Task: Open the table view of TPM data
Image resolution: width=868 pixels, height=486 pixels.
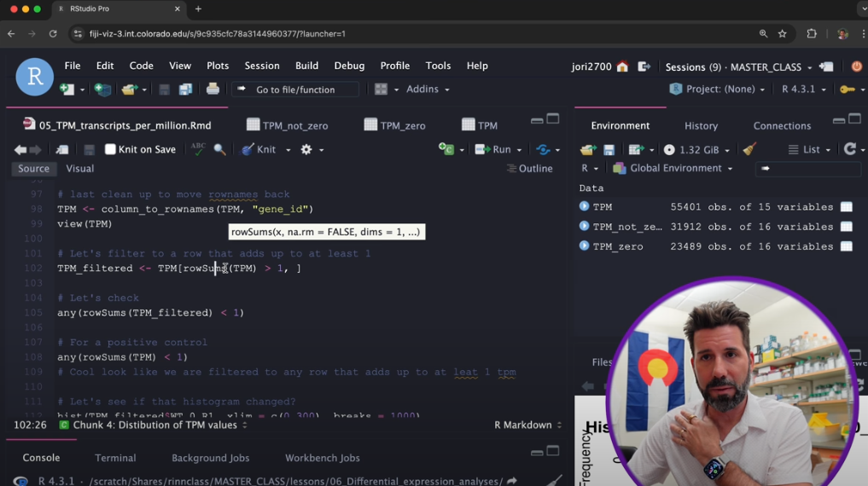Action: [847, 207]
